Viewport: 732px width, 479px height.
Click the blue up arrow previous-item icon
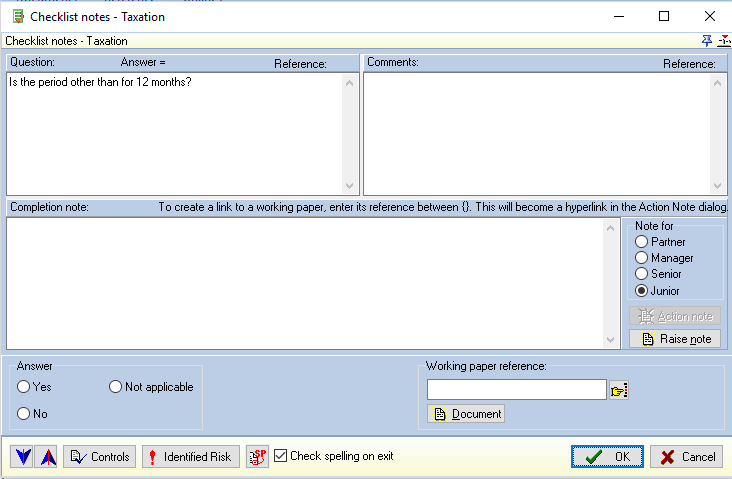(x=47, y=456)
